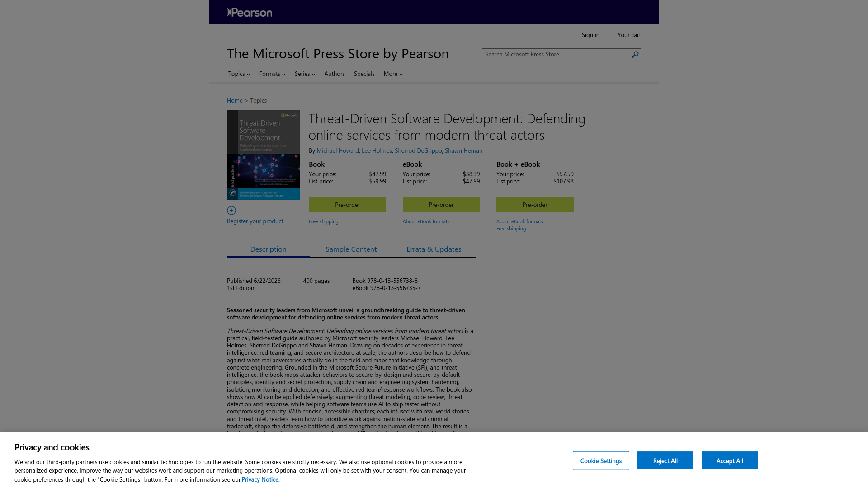Click the Threat-Driven Software Development book title heading
The height and width of the screenshot is (488, 868).
click(447, 127)
